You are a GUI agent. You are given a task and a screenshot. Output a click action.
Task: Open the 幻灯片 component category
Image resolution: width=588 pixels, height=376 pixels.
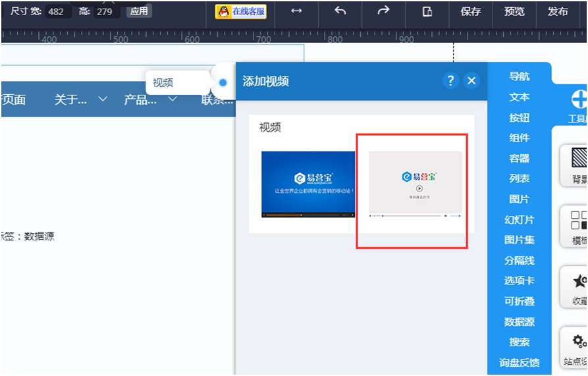(x=520, y=220)
